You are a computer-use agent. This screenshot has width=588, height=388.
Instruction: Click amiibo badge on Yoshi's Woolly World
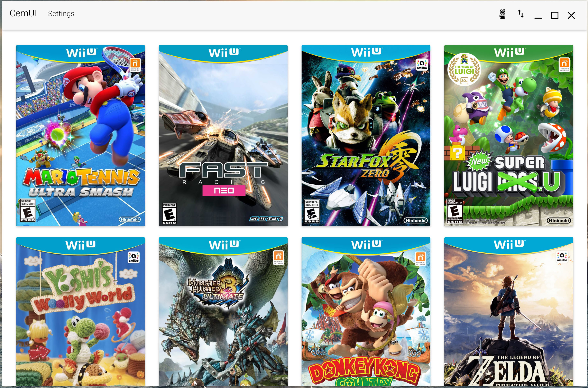point(134,257)
